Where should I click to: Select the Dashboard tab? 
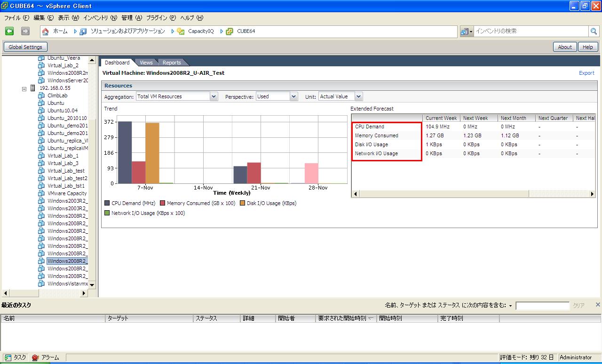(117, 63)
